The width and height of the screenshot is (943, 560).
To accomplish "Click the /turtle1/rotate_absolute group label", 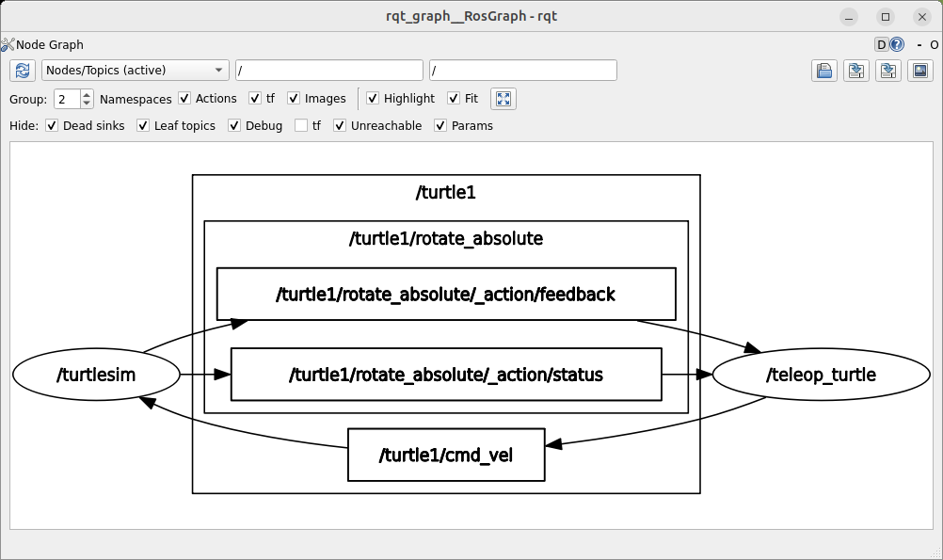I will pyautogui.click(x=446, y=239).
